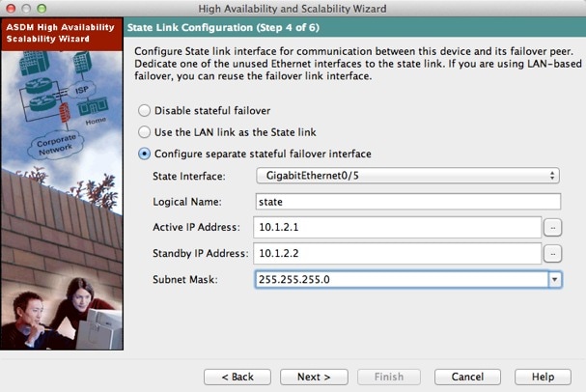Click the Subnet Mask text box
The image size is (586, 392).
pos(402,280)
